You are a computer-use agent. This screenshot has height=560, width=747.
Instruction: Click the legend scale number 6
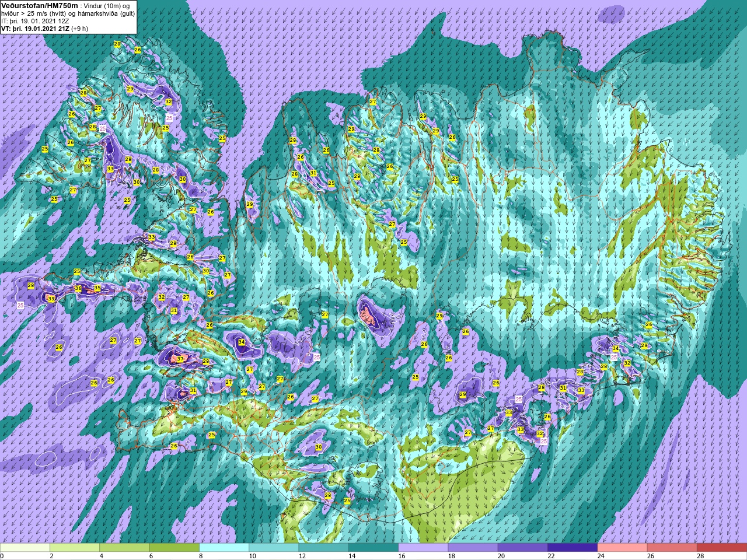tap(151, 556)
